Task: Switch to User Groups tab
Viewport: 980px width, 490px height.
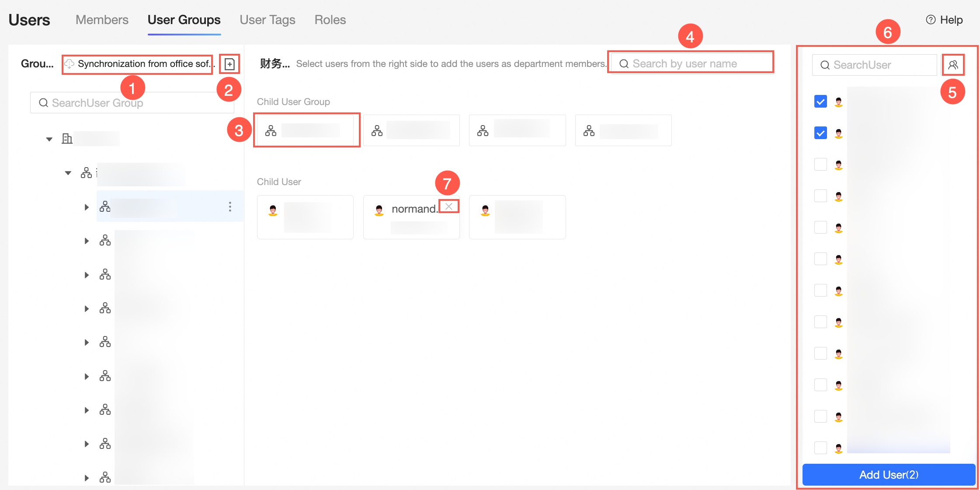Action: (184, 20)
